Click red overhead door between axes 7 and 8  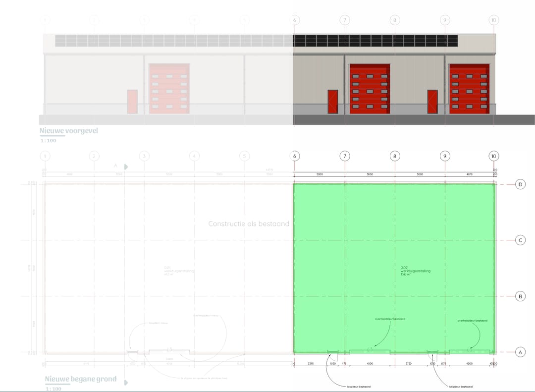point(370,89)
